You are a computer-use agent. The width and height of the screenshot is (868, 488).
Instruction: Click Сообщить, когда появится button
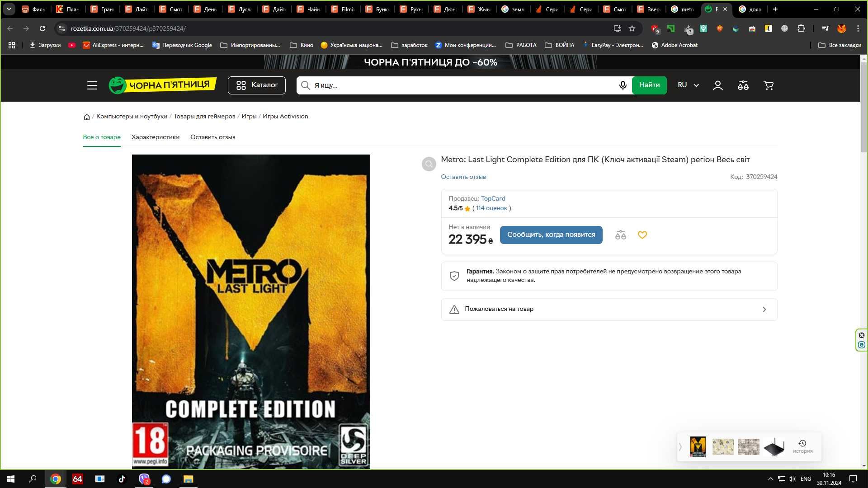click(x=551, y=235)
